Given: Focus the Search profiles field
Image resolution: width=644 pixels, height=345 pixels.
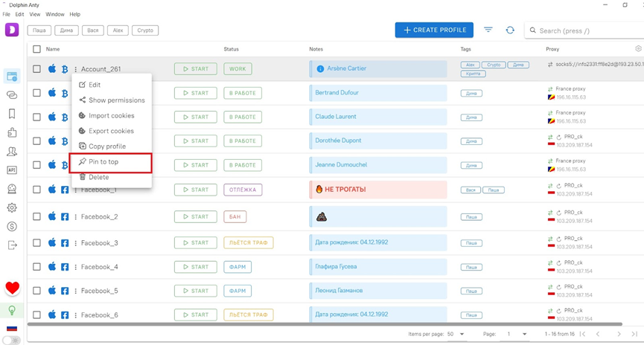Looking at the screenshot, I should (584, 30).
